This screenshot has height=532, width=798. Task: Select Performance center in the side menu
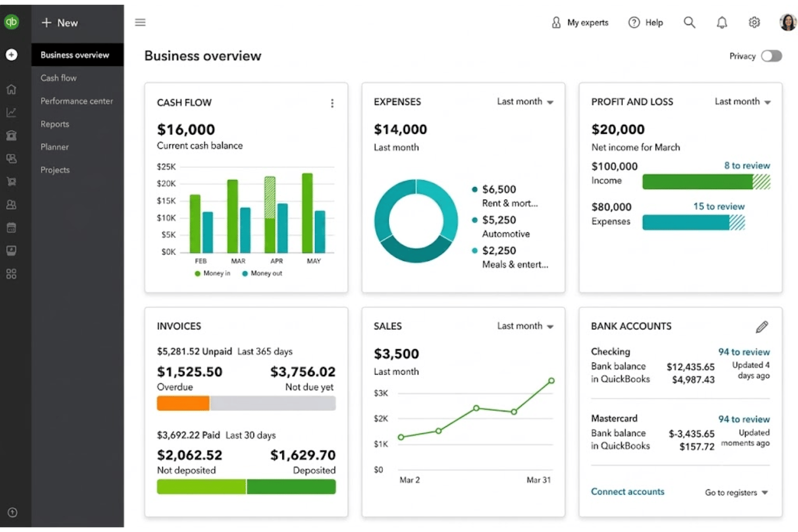78,101
